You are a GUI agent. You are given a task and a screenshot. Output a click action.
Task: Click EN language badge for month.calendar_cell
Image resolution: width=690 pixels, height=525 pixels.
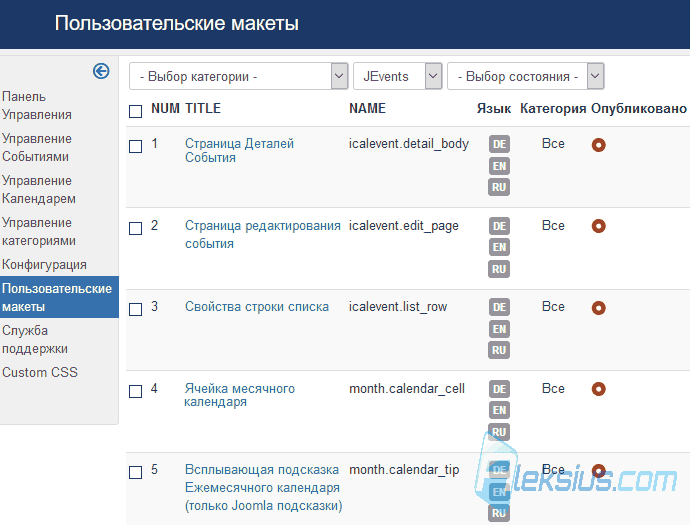(x=499, y=410)
